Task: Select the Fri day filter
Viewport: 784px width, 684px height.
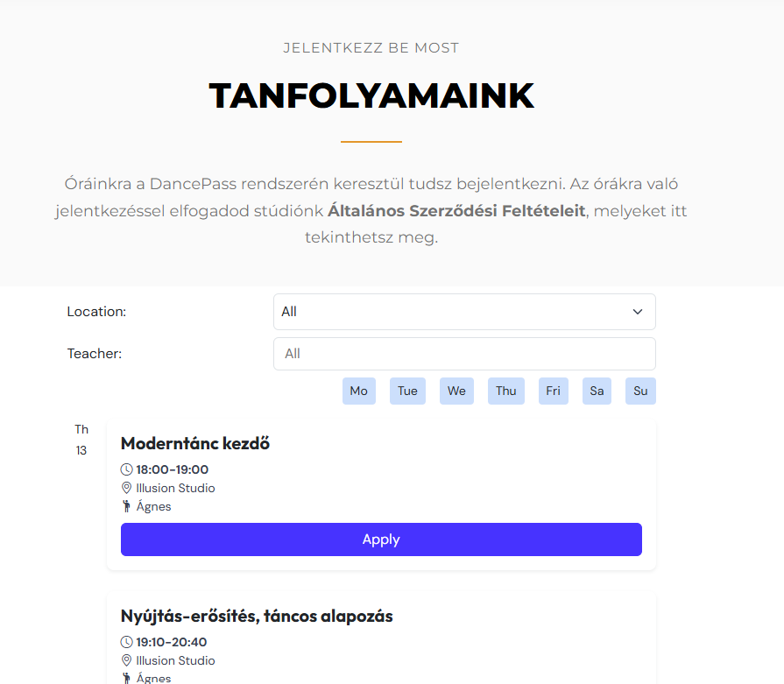Action: (553, 391)
